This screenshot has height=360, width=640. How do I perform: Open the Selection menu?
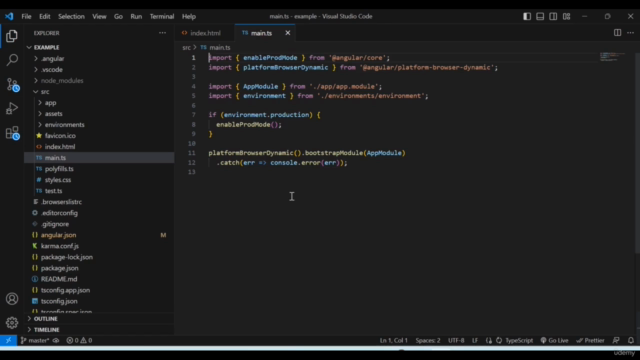tap(71, 16)
